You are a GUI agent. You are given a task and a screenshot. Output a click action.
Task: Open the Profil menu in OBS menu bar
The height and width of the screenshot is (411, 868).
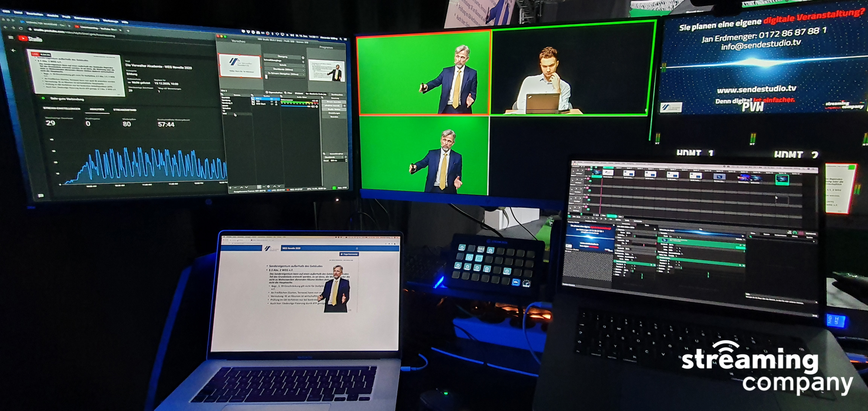tap(66, 17)
